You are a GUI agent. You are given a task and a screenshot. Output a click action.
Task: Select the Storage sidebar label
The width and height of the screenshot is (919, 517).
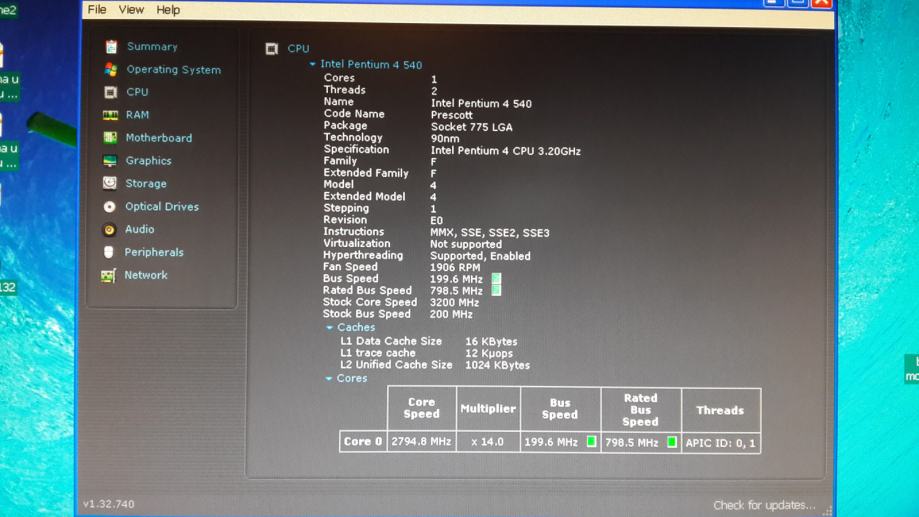(146, 183)
